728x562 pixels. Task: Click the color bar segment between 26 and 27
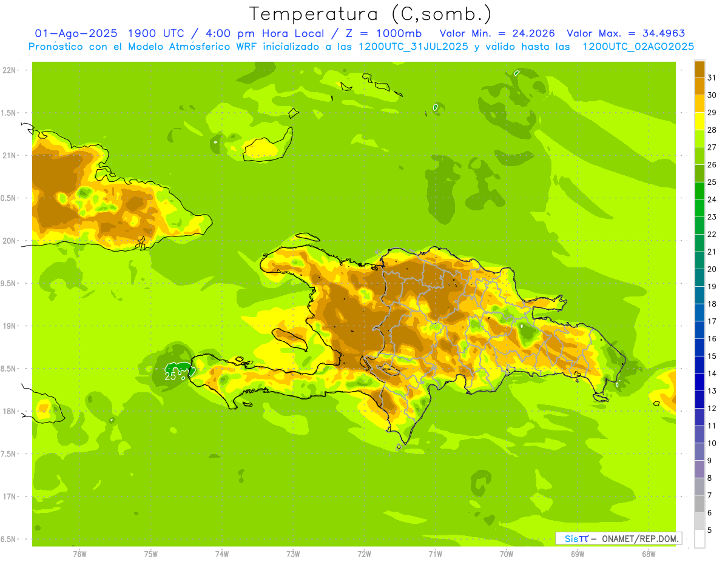point(699,156)
